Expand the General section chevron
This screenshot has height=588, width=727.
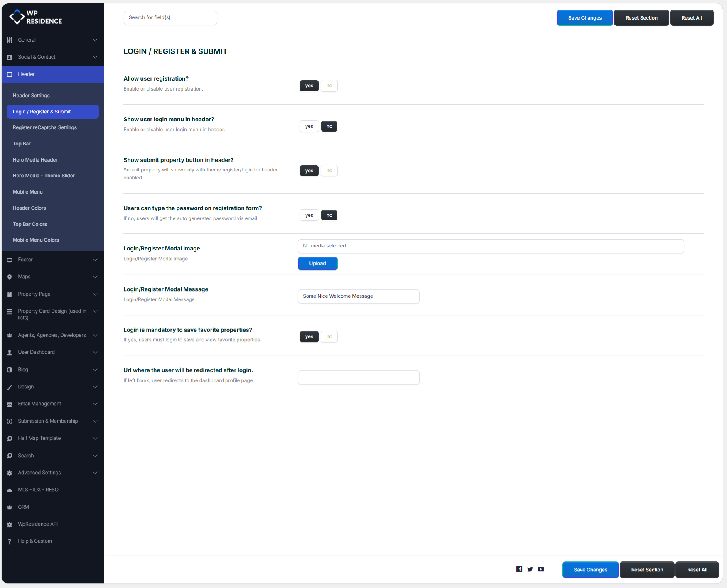[x=95, y=40]
